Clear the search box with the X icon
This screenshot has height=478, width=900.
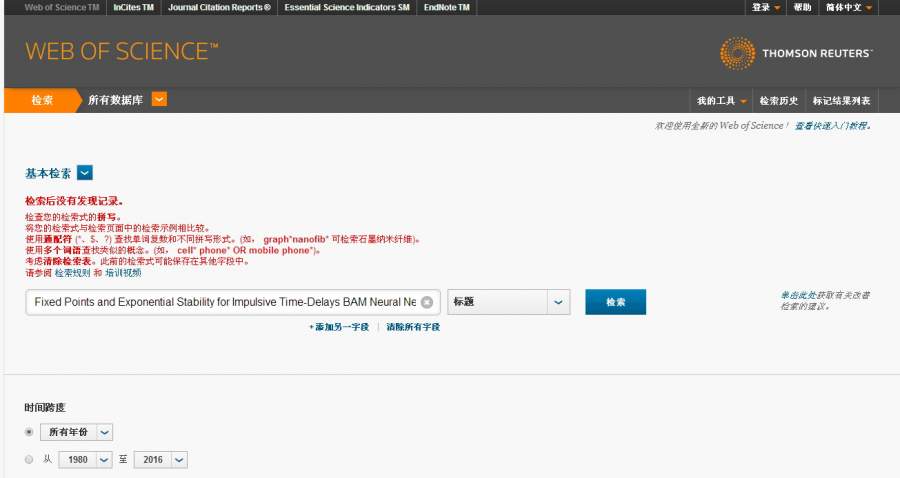(427, 302)
